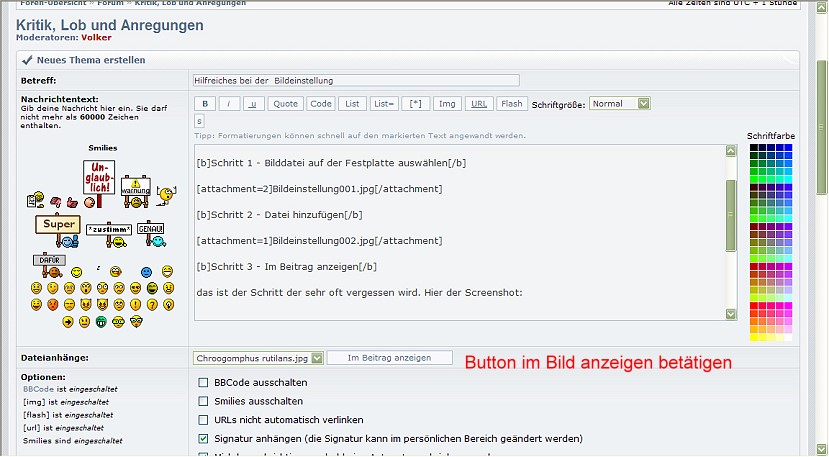Open the Schriftgröße 'Normal' dropdown
This screenshot has height=457, width=829.
tap(620, 104)
